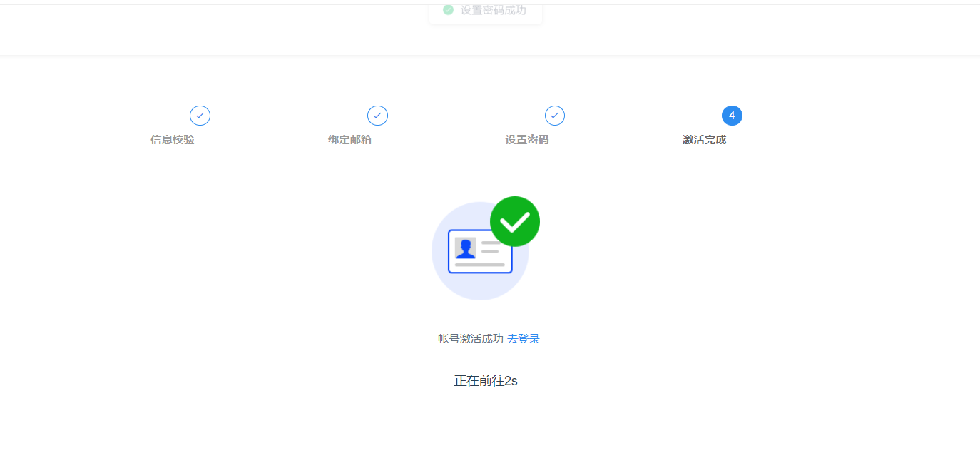Click progress line between 绑定邮箱 and 设置密码
This screenshot has width=980, height=451.
pyautogui.click(x=465, y=116)
